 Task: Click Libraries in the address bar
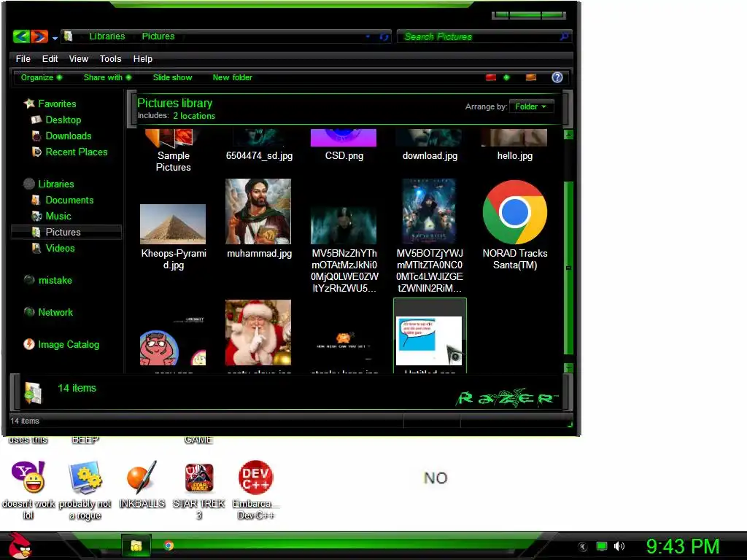point(107,36)
